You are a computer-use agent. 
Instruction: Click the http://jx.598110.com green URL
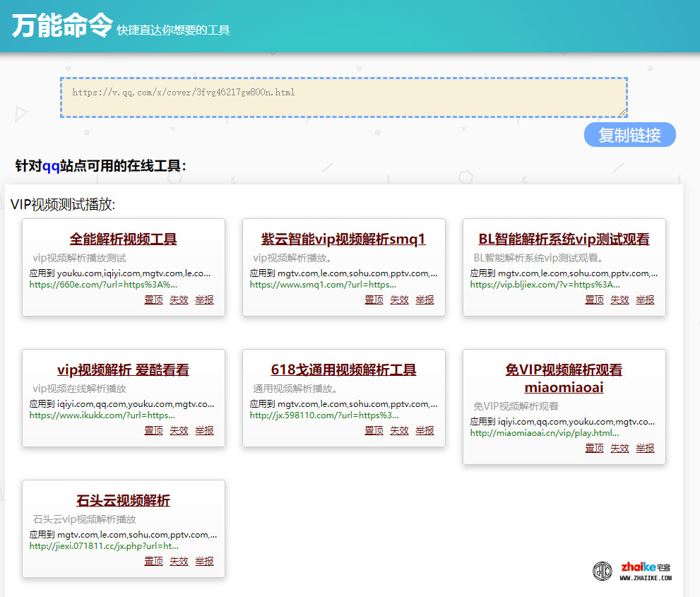[324, 415]
